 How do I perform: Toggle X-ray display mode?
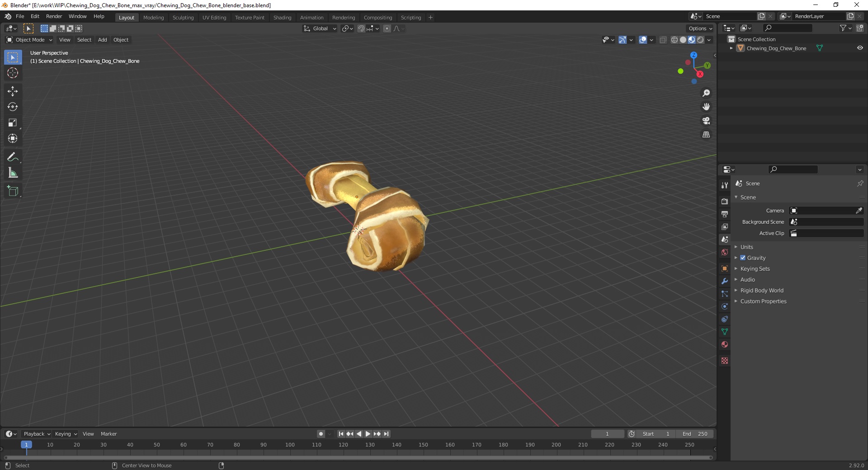click(x=663, y=40)
